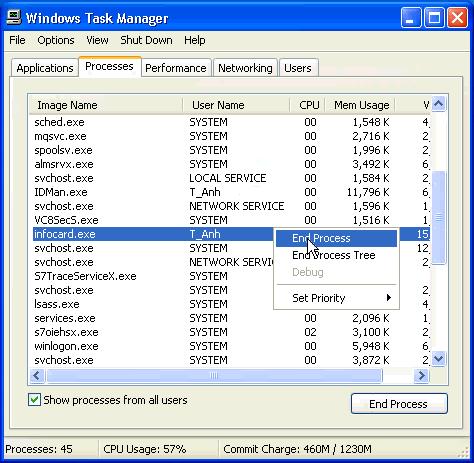
Task: Open the View menu
Action: [x=97, y=40]
